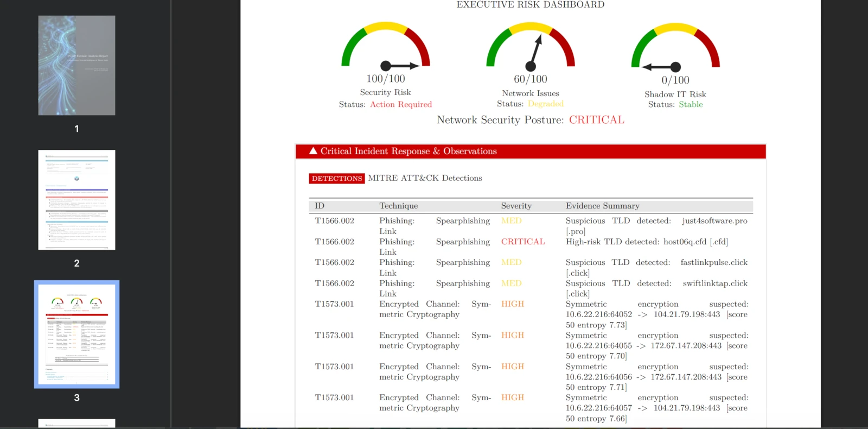Select the "60/100" score text
This screenshot has height=429, width=868.
[x=531, y=79]
